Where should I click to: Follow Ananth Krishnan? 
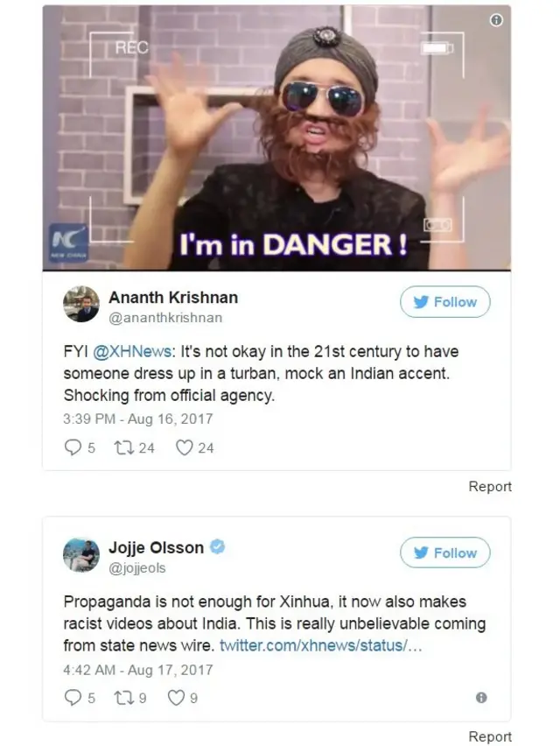pyautogui.click(x=445, y=301)
